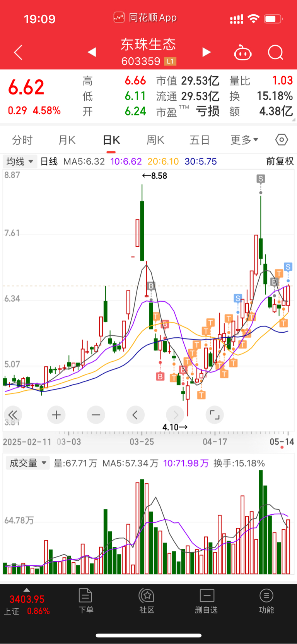
Task: Toggle 前复权 adjustment mode
Action: coord(280,161)
